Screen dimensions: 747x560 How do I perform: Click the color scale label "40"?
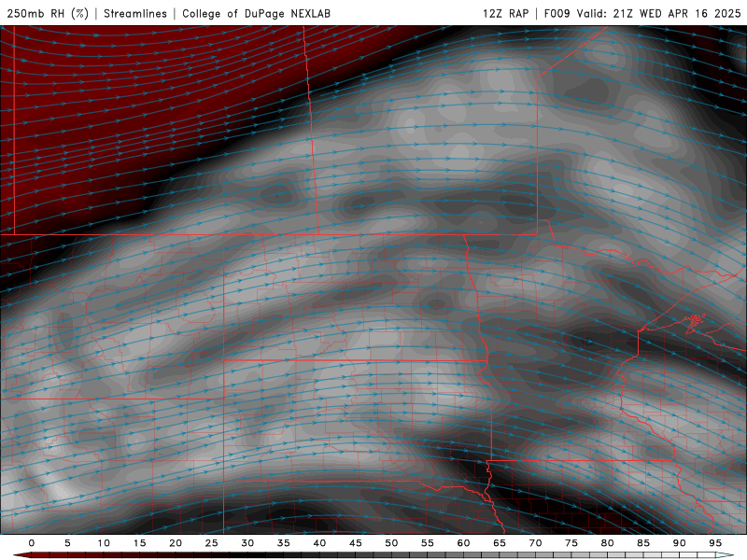pyautogui.click(x=319, y=543)
